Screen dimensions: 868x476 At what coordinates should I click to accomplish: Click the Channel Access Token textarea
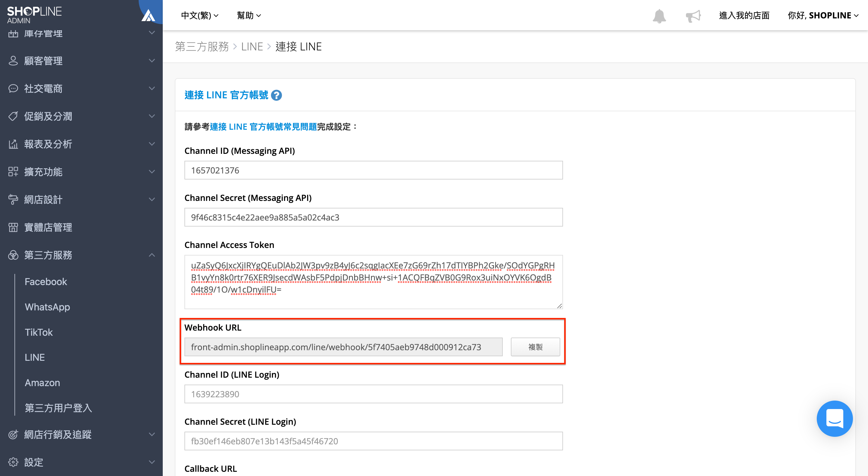[x=373, y=282]
